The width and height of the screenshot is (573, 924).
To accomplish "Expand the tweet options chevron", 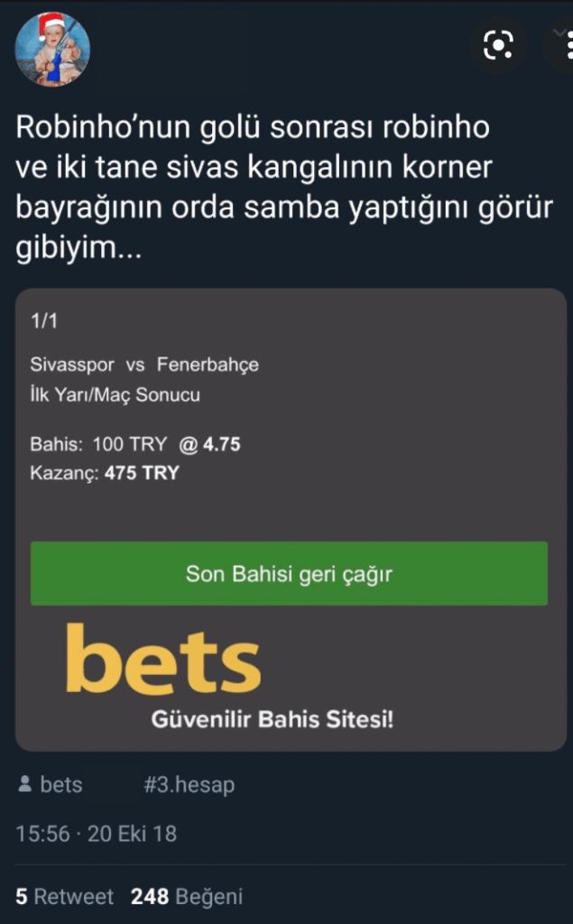I will (x=559, y=32).
